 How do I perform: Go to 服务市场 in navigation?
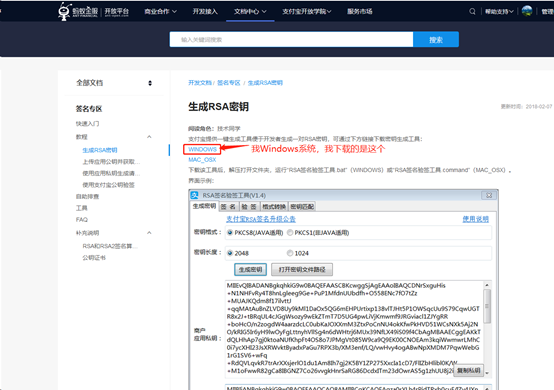coord(359,12)
